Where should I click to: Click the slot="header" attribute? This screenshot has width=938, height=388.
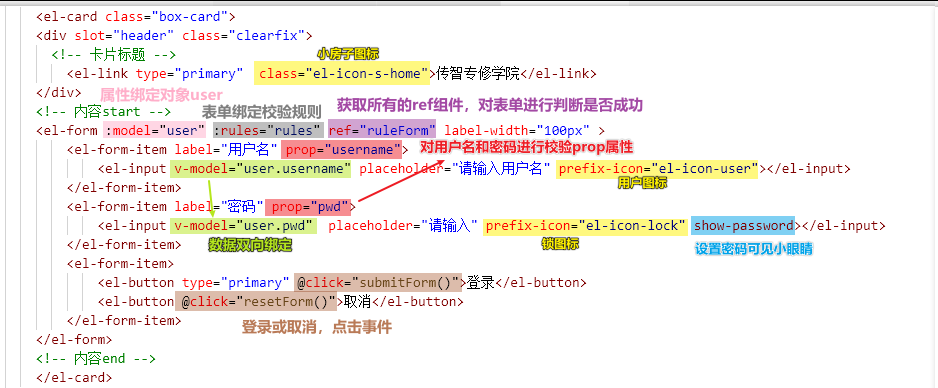124,36
